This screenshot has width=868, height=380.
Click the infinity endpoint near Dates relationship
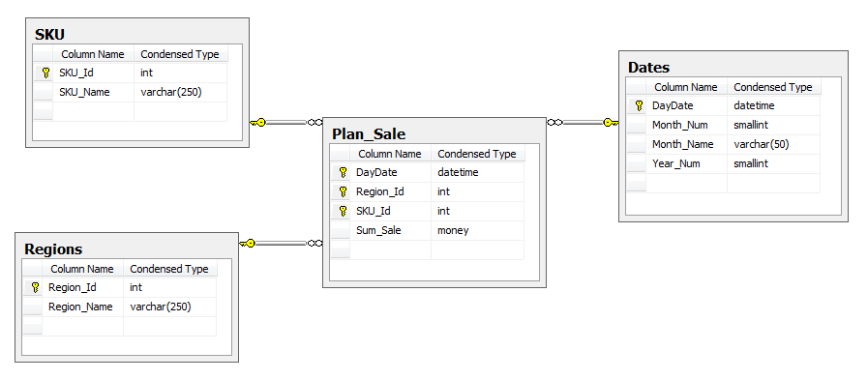[554, 122]
